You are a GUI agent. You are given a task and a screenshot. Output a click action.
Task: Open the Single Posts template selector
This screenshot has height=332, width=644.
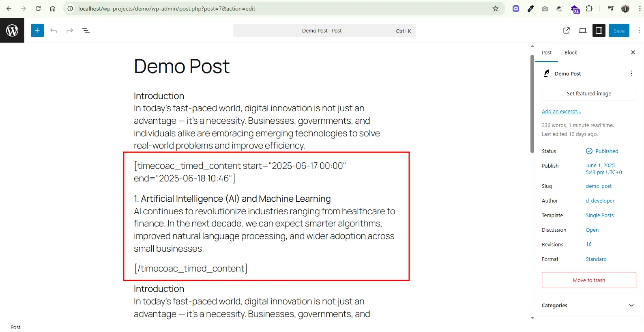599,216
